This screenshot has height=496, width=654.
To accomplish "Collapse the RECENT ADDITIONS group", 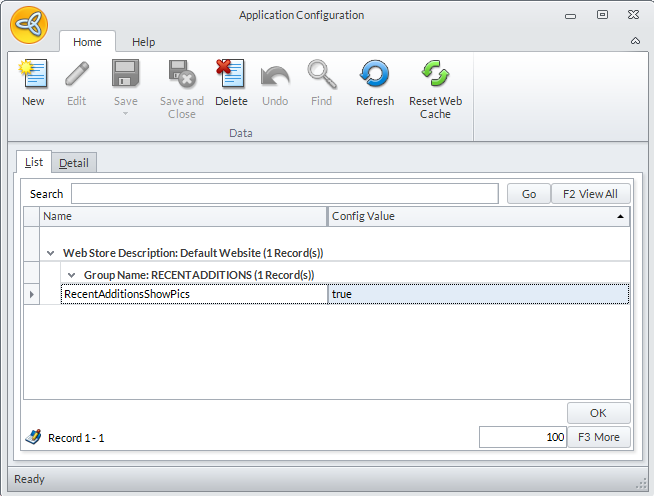I will 72,275.
